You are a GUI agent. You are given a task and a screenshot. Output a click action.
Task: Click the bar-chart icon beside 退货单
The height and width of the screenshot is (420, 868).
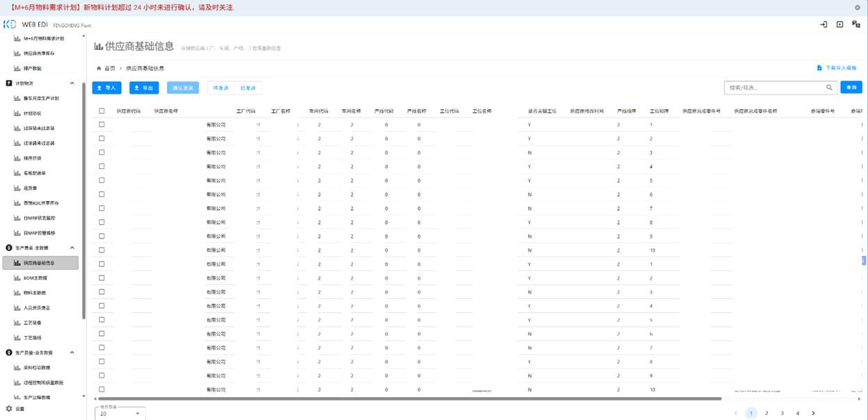point(17,188)
